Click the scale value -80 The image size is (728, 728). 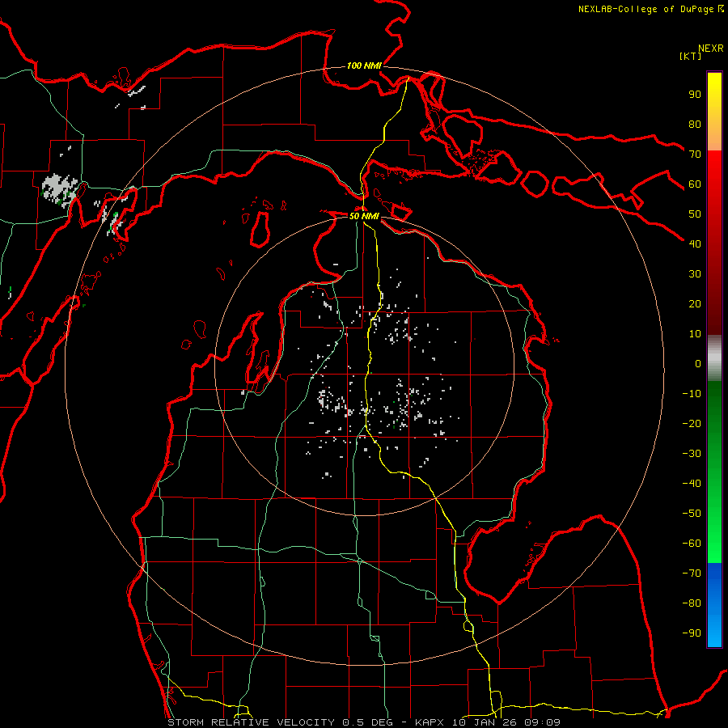692,603
